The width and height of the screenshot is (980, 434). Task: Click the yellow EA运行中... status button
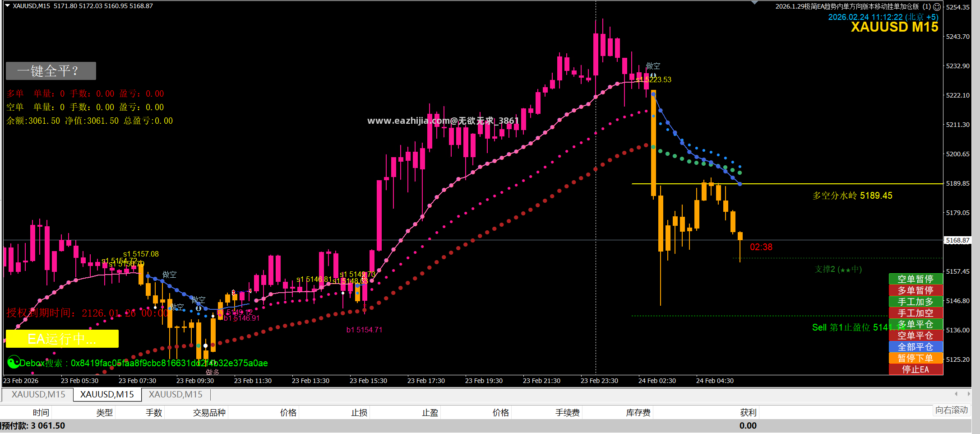click(62, 339)
